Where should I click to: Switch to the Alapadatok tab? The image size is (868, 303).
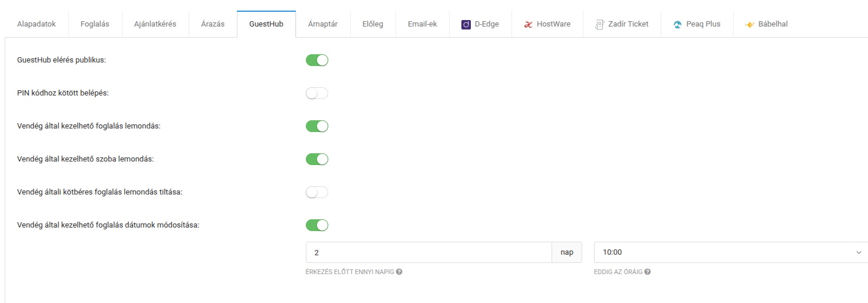pyautogui.click(x=37, y=24)
